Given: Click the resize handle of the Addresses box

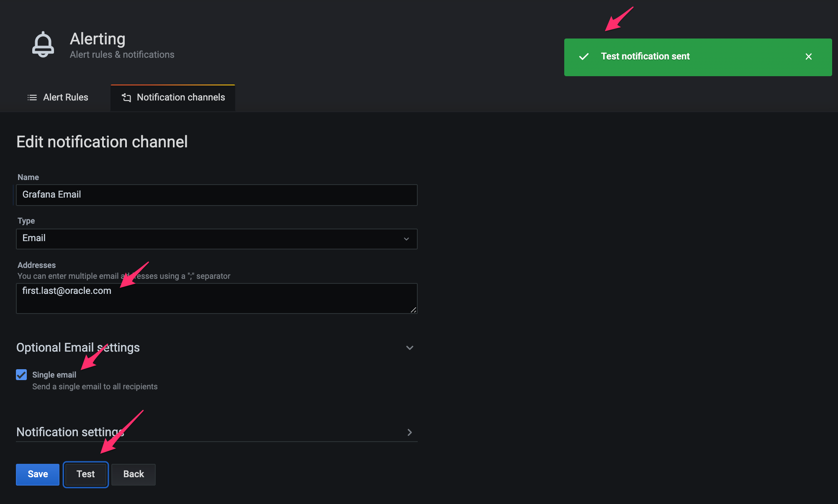Looking at the screenshot, I should (414, 310).
